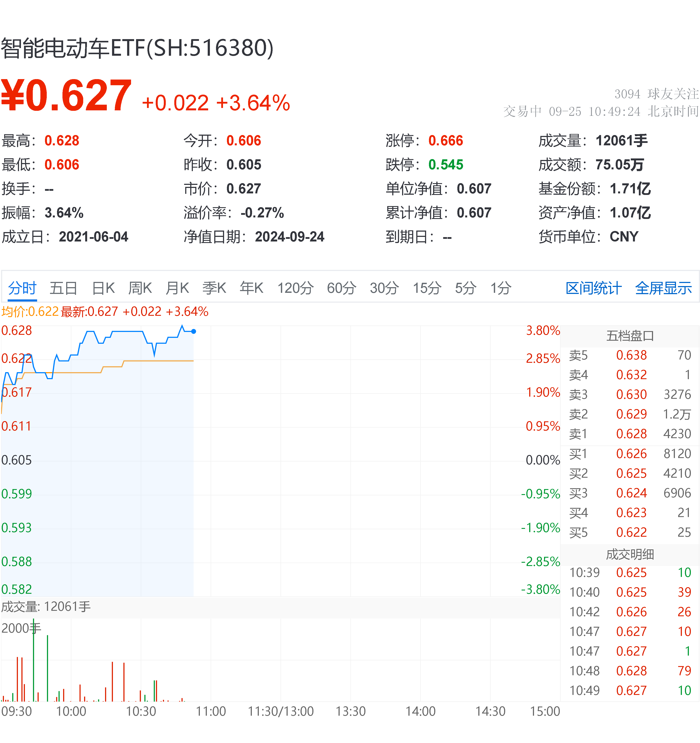Viewport: 700px width, 743px height.
Task: Select the 60分 interval tab
Action: (341, 288)
